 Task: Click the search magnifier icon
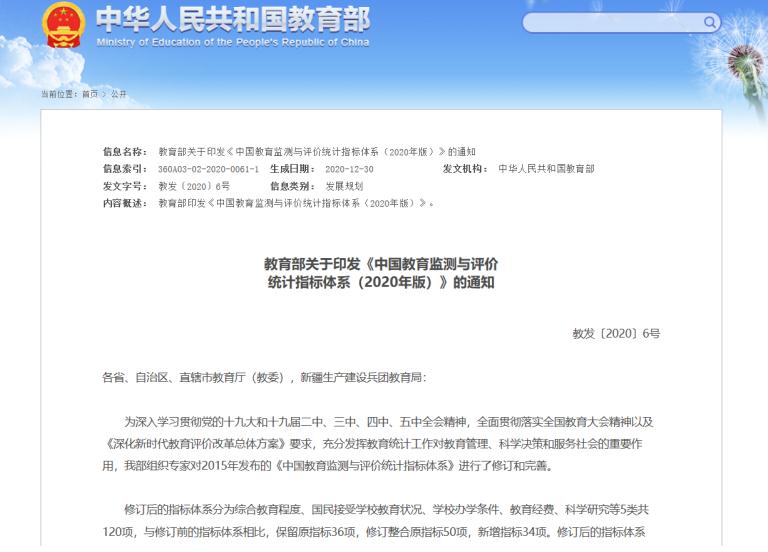click(x=709, y=22)
